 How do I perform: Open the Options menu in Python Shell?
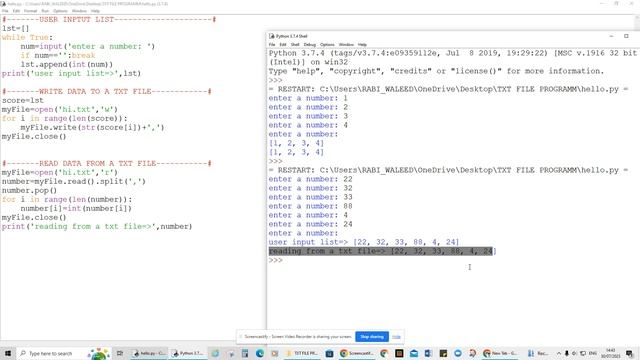[x=327, y=44]
